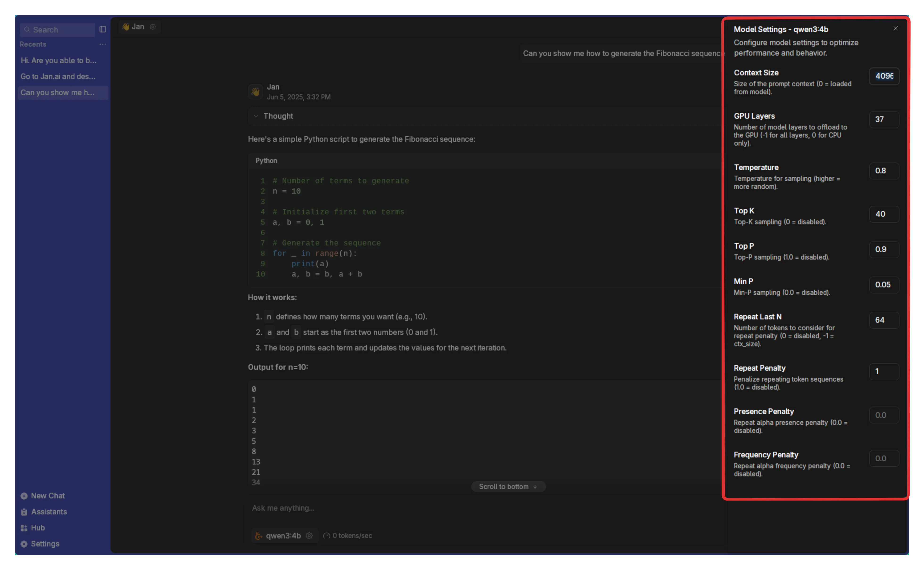Image resolution: width=924 pixels, height=570 pixels.
Task: Open the 'Go to Jan.ai and des...' chat
Action: point(58,77)
